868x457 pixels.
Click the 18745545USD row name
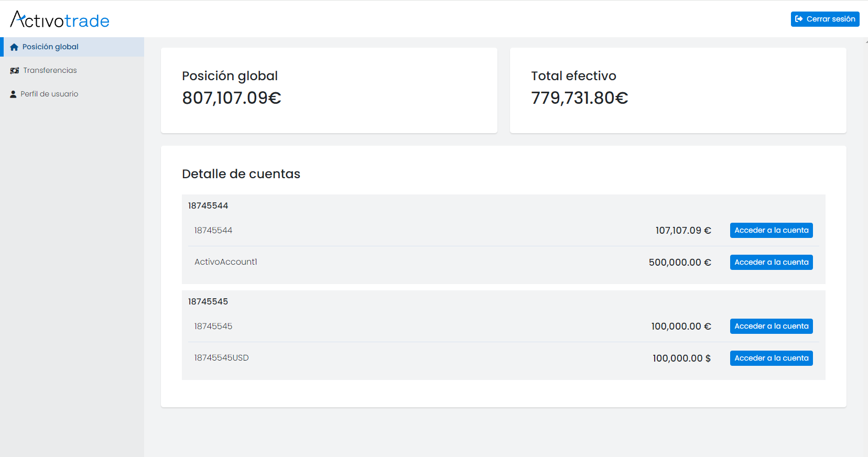click(x=222, y=358)
